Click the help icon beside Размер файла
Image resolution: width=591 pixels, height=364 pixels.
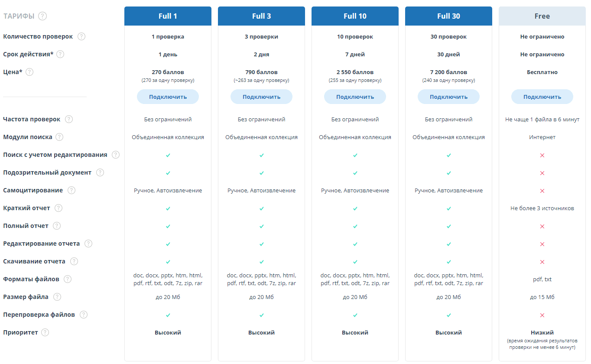coord(57,297)
